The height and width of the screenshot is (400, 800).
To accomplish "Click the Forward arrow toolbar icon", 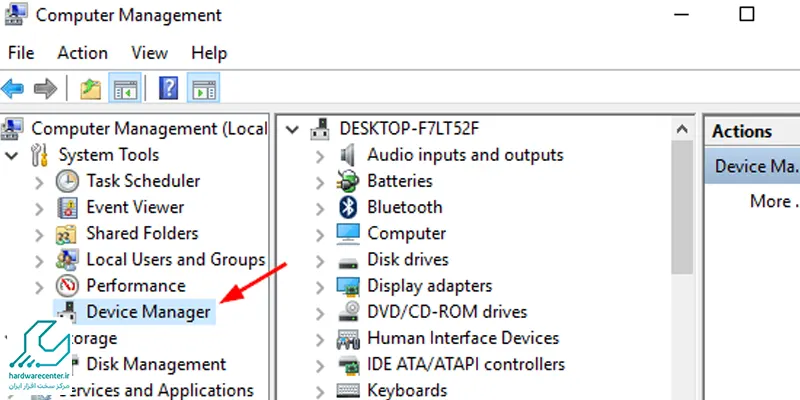I will [45, 89].
